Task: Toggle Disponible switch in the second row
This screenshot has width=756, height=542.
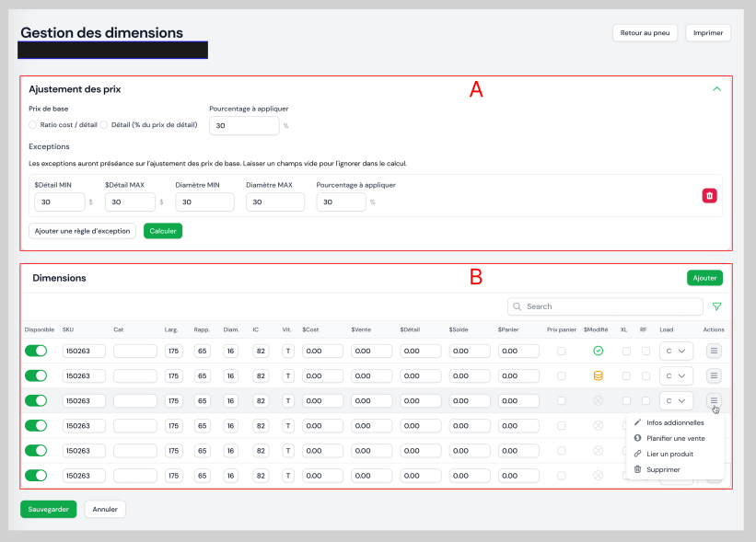Action: (x=36, y=375)
